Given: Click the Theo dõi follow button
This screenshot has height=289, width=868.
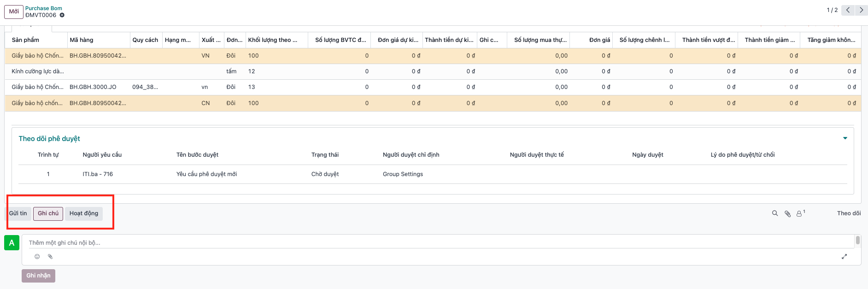Looking at the screenshot, I should pyautogui.click(x=849, y=213).
